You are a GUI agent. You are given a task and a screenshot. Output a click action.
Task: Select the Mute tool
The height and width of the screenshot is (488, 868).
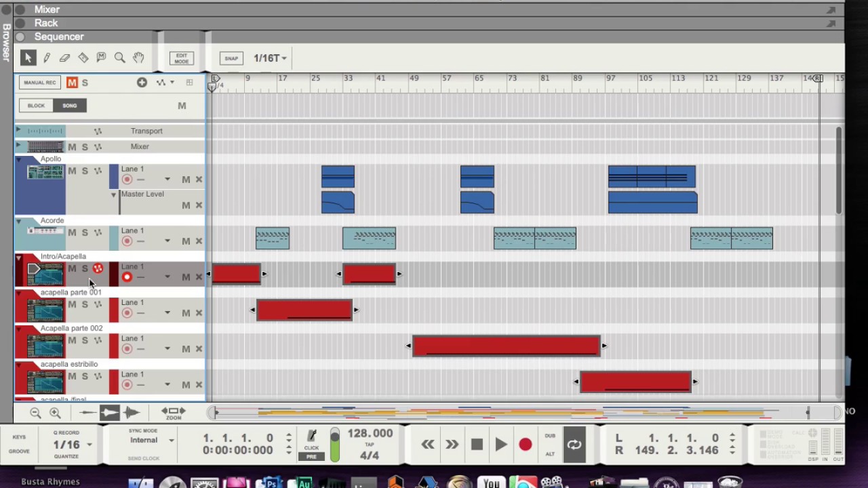click(x=101, y=58)
